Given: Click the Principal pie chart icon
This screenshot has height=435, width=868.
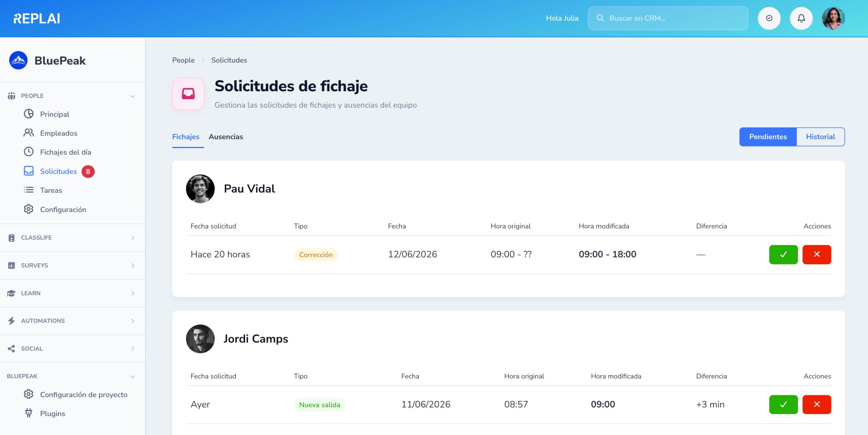Looking at the screenshot, I should coord(28,114).
